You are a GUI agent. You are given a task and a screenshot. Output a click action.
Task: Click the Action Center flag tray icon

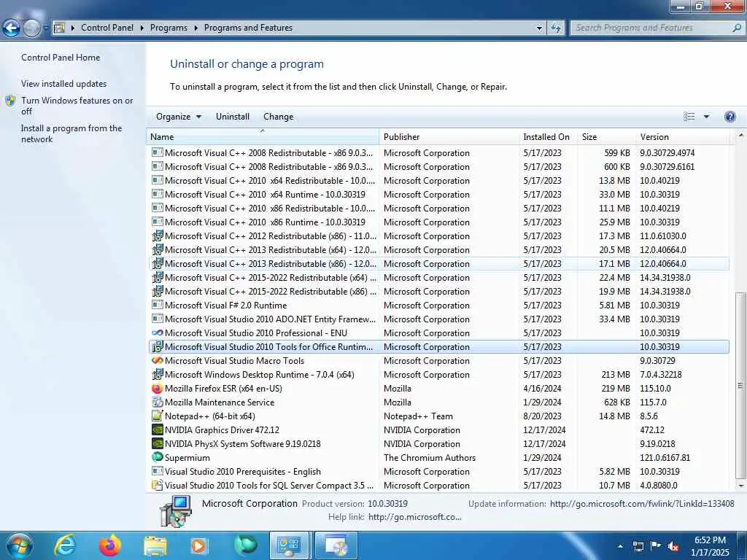click(x=656, y=547)
